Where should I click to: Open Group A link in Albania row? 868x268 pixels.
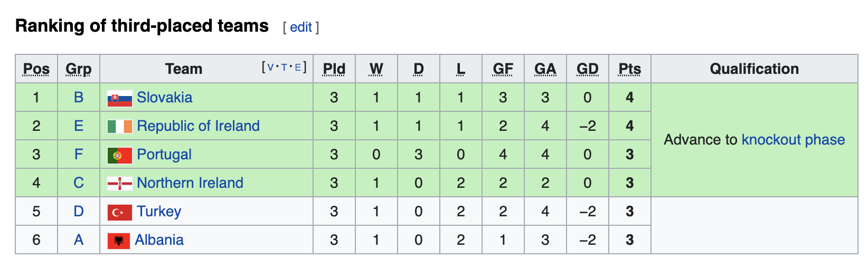[79, 240]
